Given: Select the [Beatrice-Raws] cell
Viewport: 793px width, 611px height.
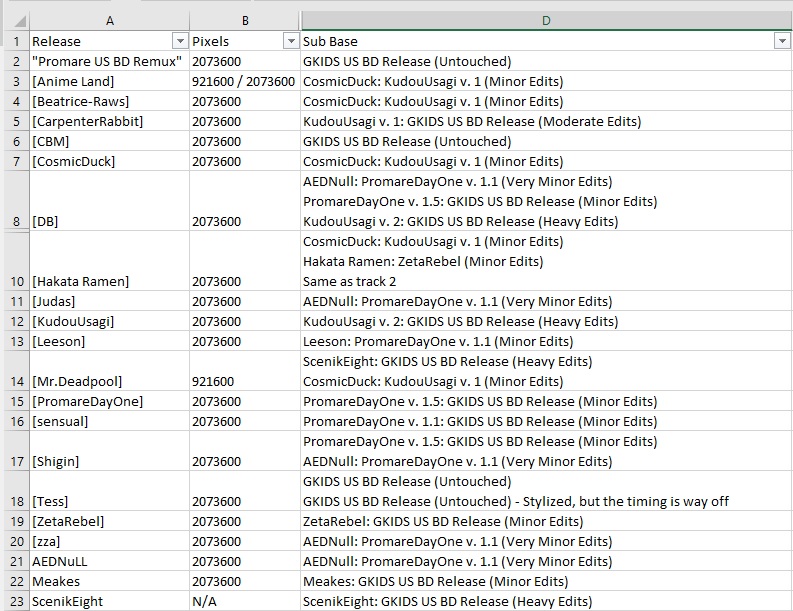Looking at the screenshot, I should [x=109, y=101].
